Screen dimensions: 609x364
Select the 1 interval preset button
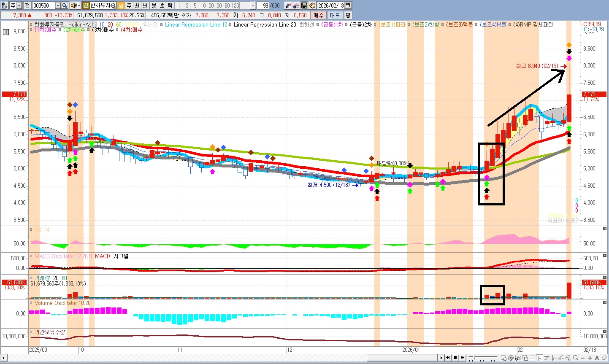179,5
